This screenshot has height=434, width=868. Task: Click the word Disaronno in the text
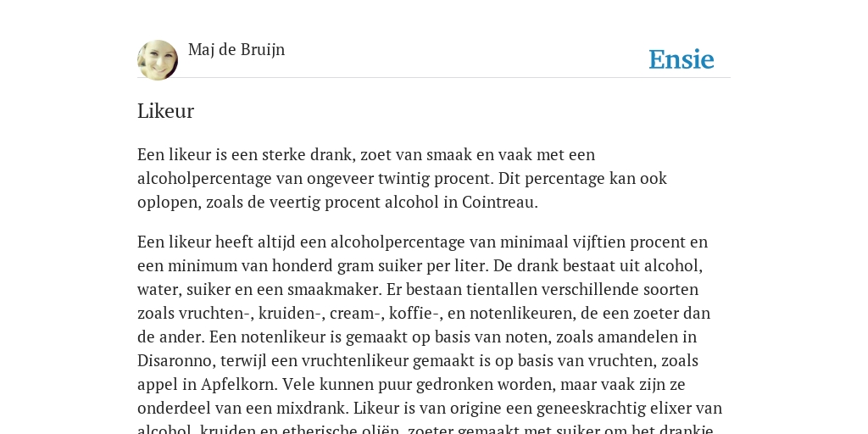click(x=176, y=360)
